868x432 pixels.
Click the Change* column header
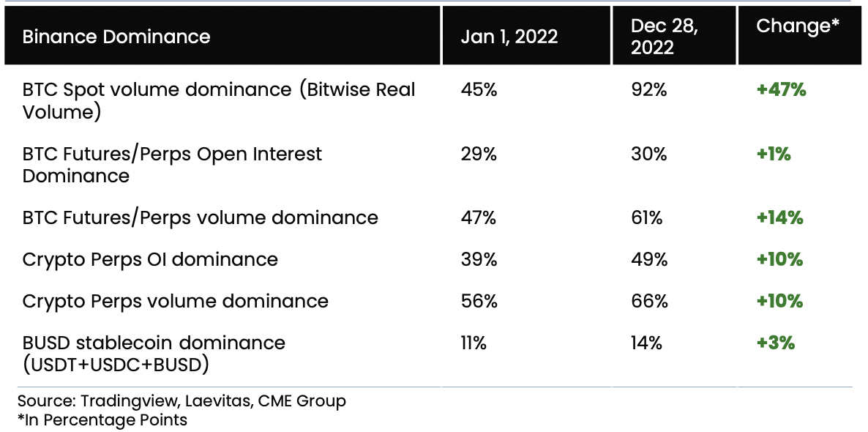[798, 26]
